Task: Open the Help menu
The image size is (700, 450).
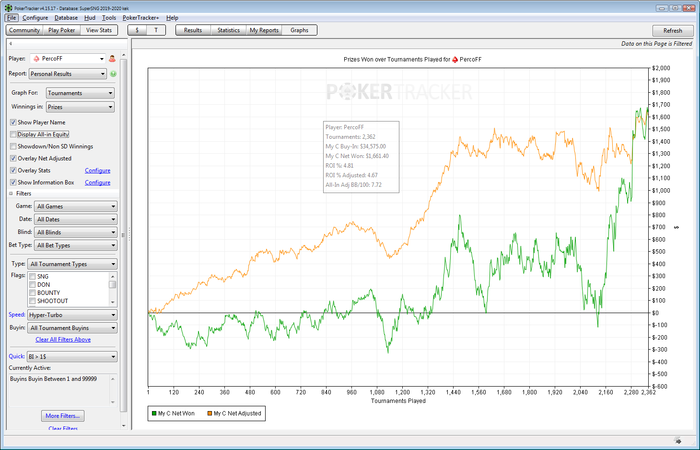Action: click(172, 18)
